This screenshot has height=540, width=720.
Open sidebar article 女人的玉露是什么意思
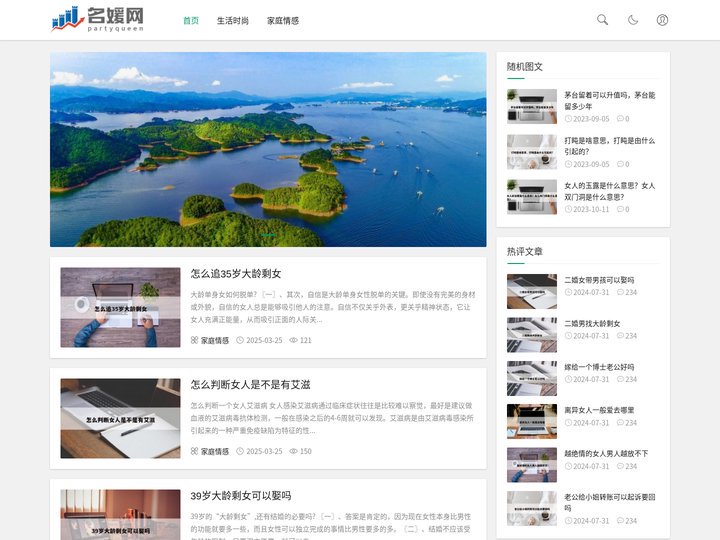click(609, 191)
